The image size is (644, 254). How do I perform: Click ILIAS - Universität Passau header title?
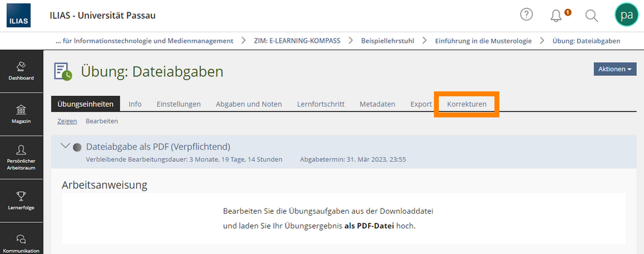pyautogui.click(x=103, y=16)
